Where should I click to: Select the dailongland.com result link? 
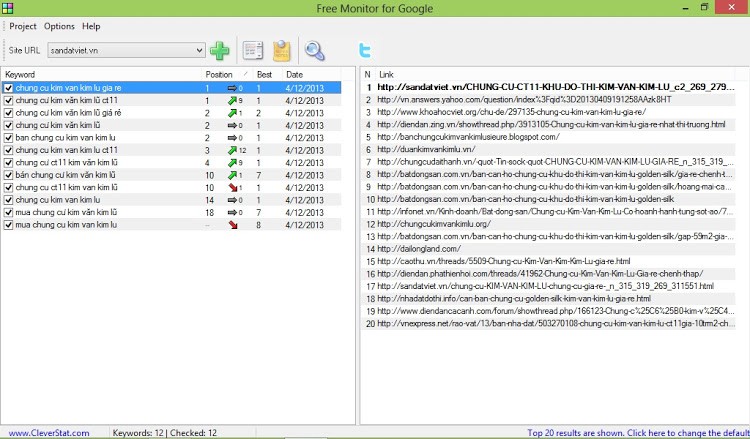pos(419,249)
